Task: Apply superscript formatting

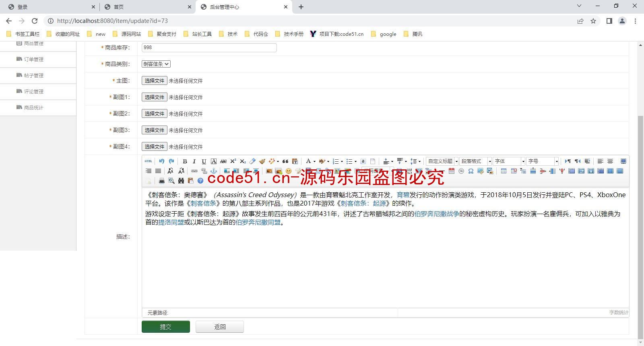Action: tap(233, 161)
